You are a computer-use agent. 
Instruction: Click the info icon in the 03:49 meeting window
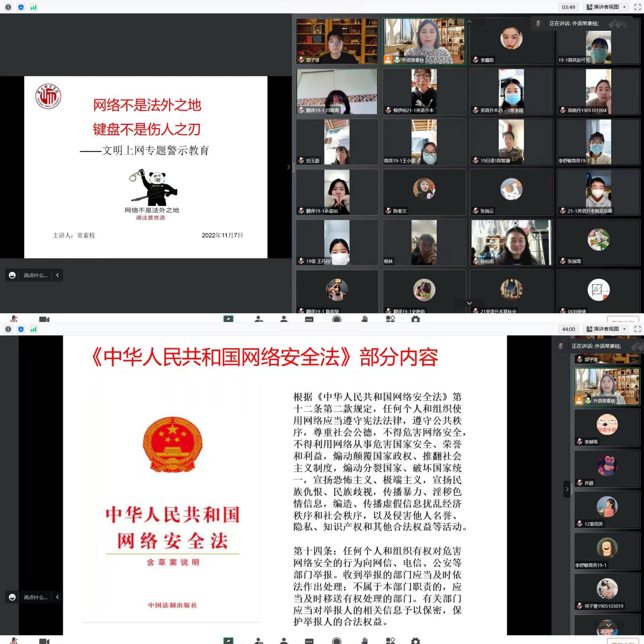8,7
